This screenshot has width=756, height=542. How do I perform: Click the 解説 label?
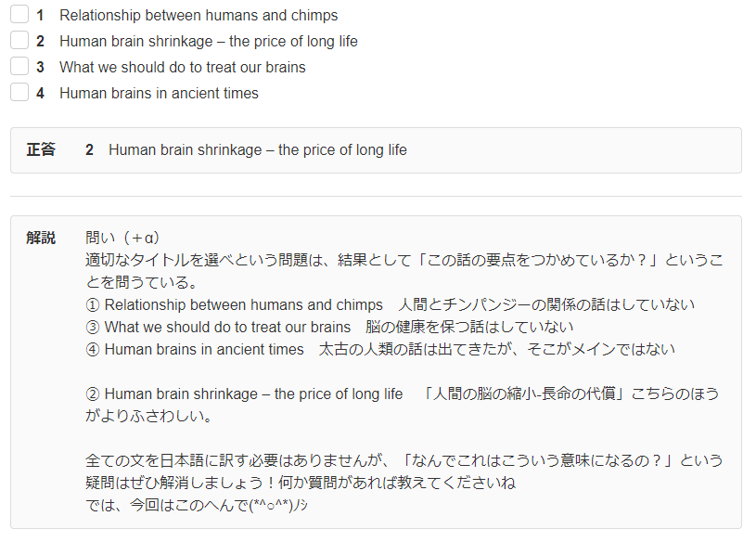[41, 238]
